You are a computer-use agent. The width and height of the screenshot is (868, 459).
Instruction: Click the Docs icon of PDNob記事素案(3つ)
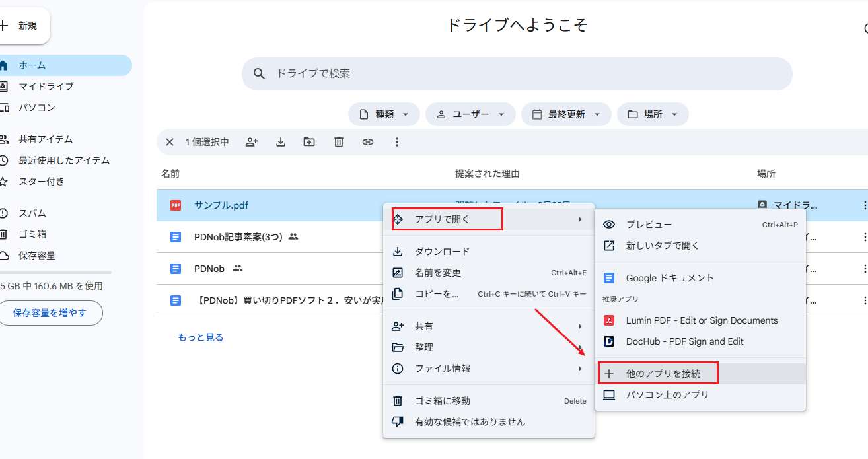(x=176, y=237)
